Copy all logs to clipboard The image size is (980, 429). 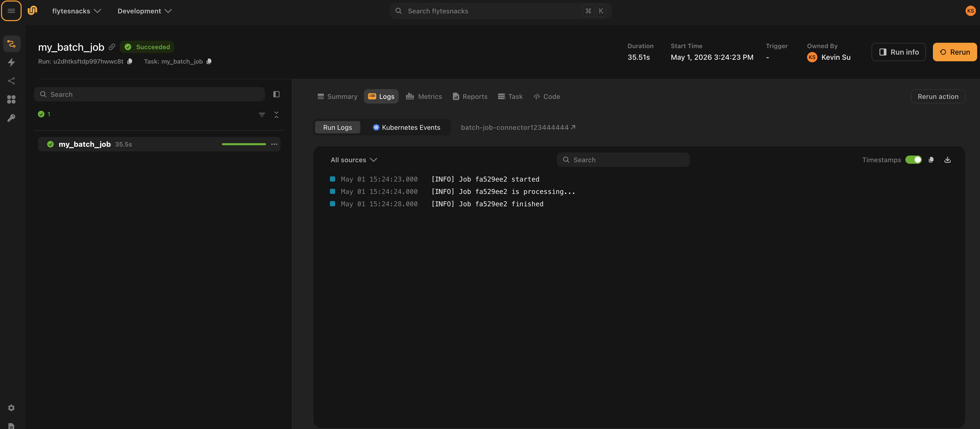point(931,160)
